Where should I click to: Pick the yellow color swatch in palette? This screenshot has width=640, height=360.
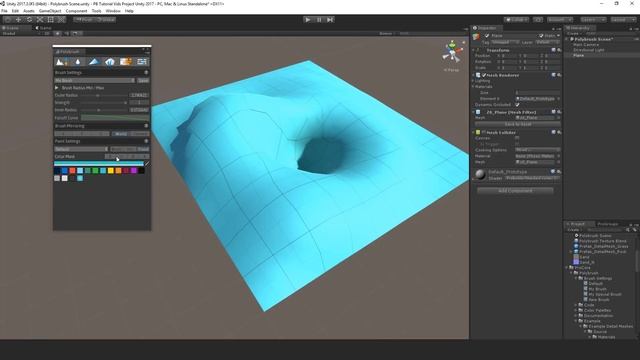click(111, 171)
